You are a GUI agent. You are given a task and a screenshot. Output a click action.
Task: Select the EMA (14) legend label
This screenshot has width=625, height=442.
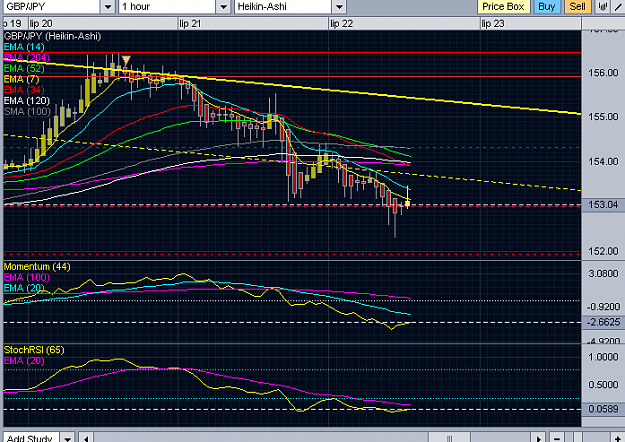pyautogui.click(x=24, y=47)
